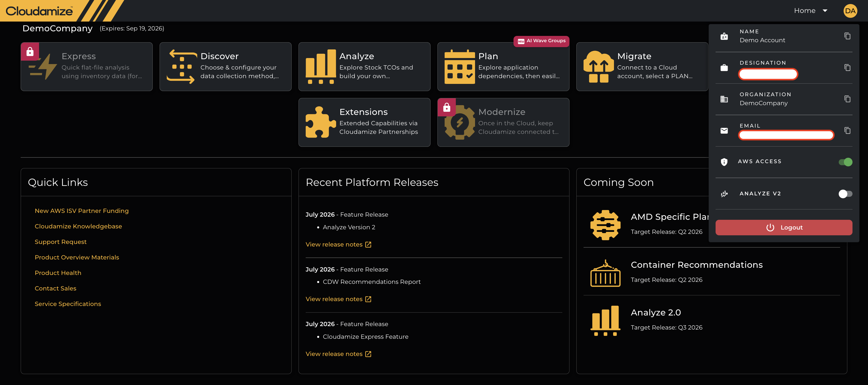Copy the Designation value
This screenshot has height=385, width=868.
[x=847, y=68]
